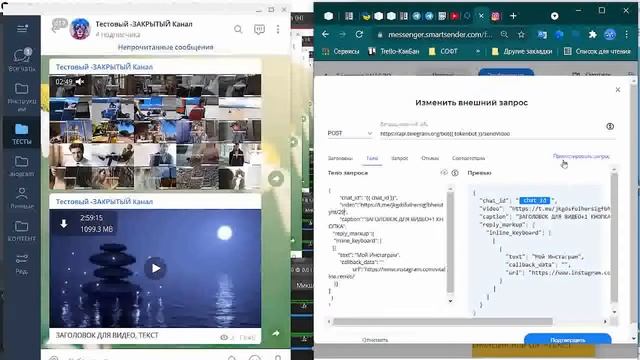Click the variables icon beside the URL field
The image size is (640, 360).
(x=610, y=127)
